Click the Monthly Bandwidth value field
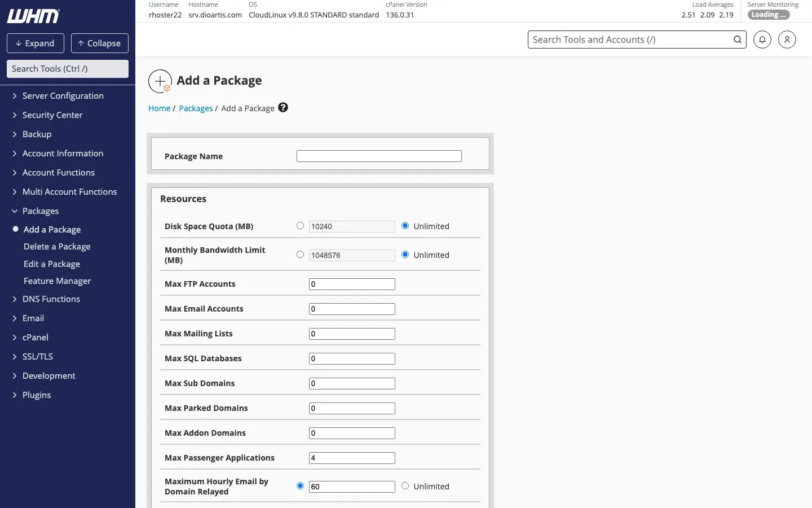This screenshot has width=812, height=508. coord(352,255)
